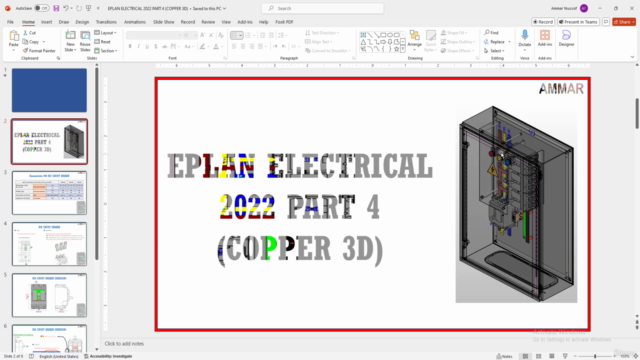Save the presentation with the disk icon
The image size is (640, 360).
[56, 8]
